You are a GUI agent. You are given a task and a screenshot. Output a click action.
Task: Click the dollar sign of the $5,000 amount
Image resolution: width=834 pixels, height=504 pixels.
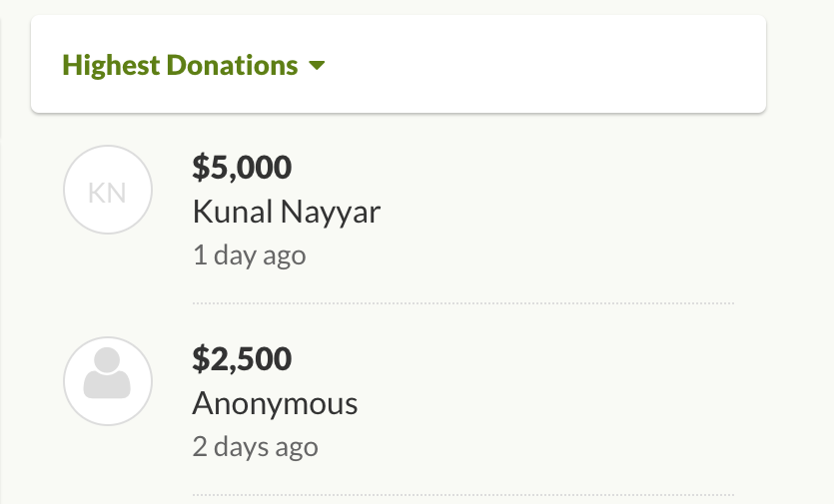tap(200, 168)
